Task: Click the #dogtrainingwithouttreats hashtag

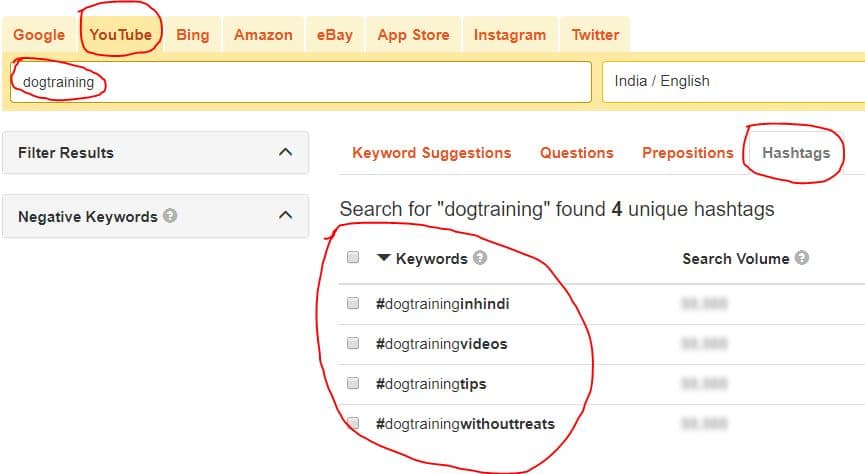Action: tap(465, 424)
